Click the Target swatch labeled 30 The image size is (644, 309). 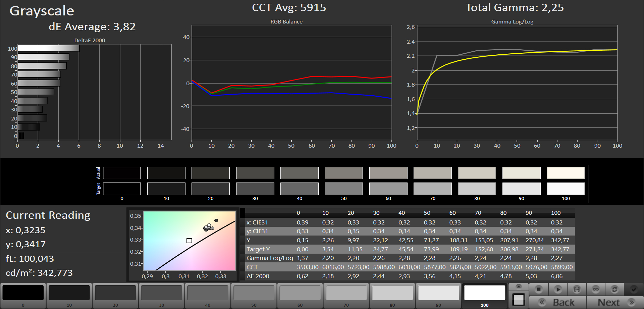pyautogui.click(x=255, y=189)
